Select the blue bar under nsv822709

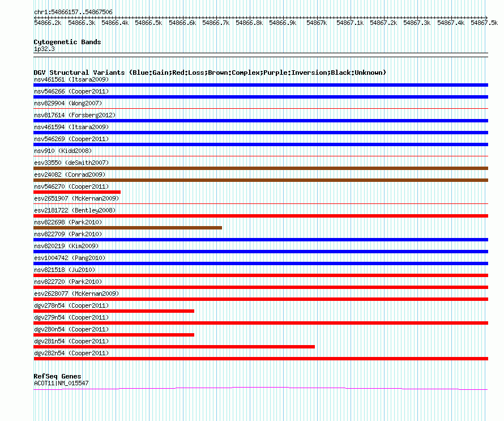pos(260,240)
